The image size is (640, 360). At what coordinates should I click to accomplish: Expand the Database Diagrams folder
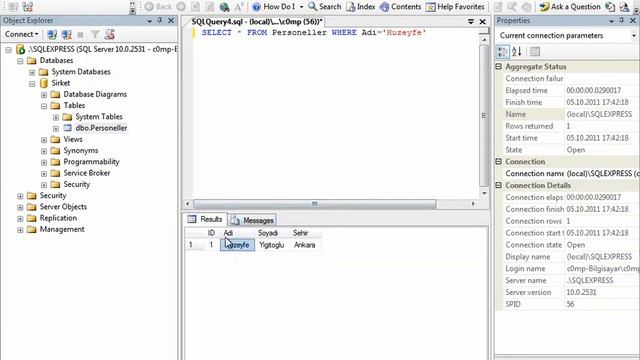[44, 95]
